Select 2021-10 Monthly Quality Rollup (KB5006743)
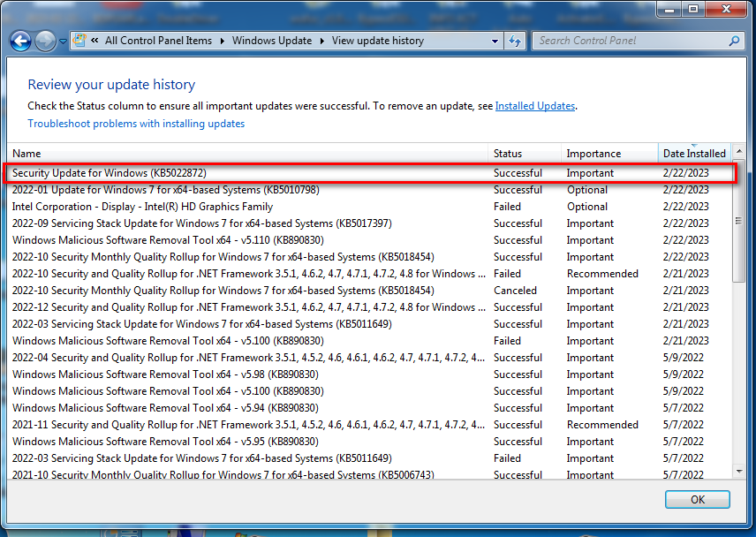Image resolution: width=756 pixels, height=537 pixels. [x=370, y=474]
